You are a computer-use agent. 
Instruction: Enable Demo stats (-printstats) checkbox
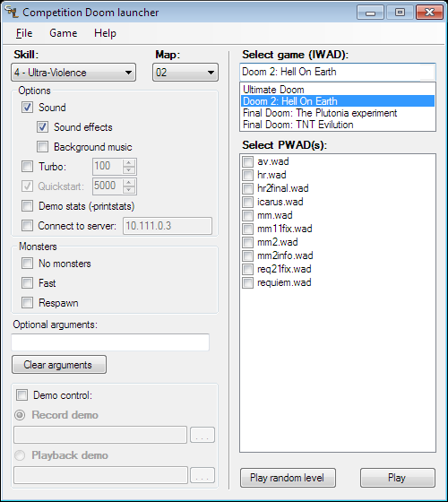click(27, 206)
